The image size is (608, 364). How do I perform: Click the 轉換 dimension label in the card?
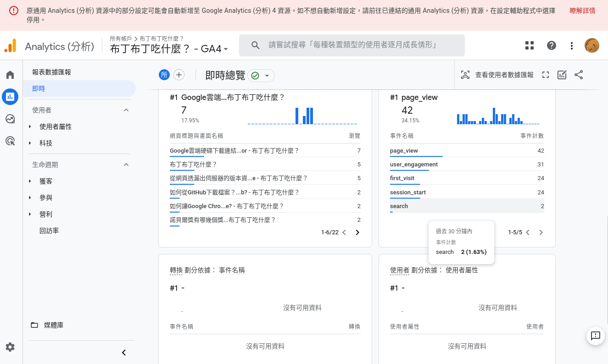[176, 270]
